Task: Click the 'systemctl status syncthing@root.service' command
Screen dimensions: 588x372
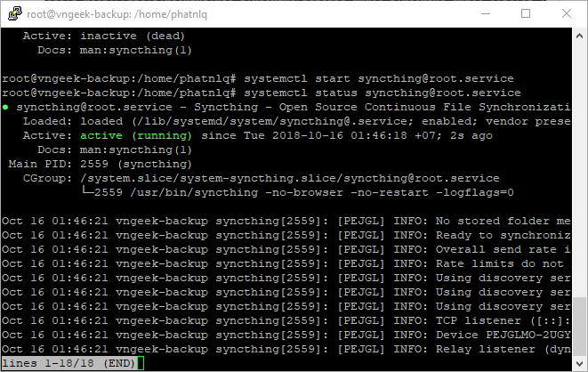Action: [x=383, y=93]
